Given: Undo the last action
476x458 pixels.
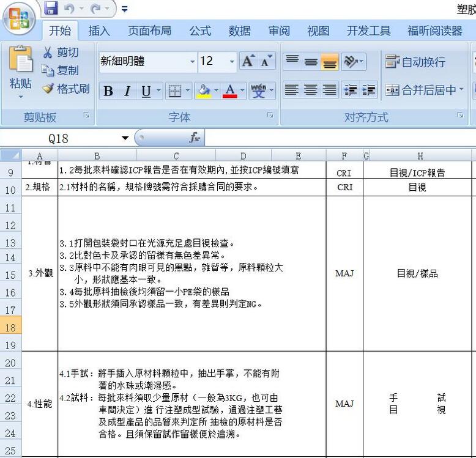Looking at the screenshot, I should pos(70,9).
